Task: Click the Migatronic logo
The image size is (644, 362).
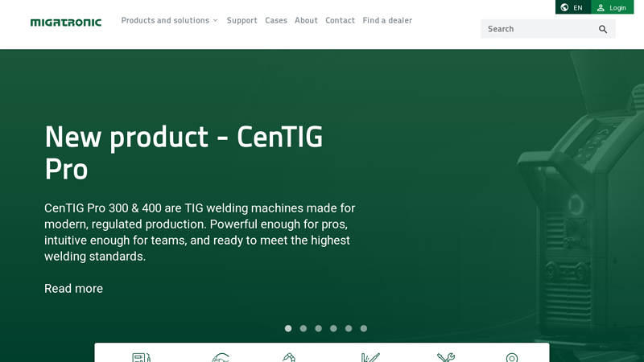Action: tap(66, 23)
